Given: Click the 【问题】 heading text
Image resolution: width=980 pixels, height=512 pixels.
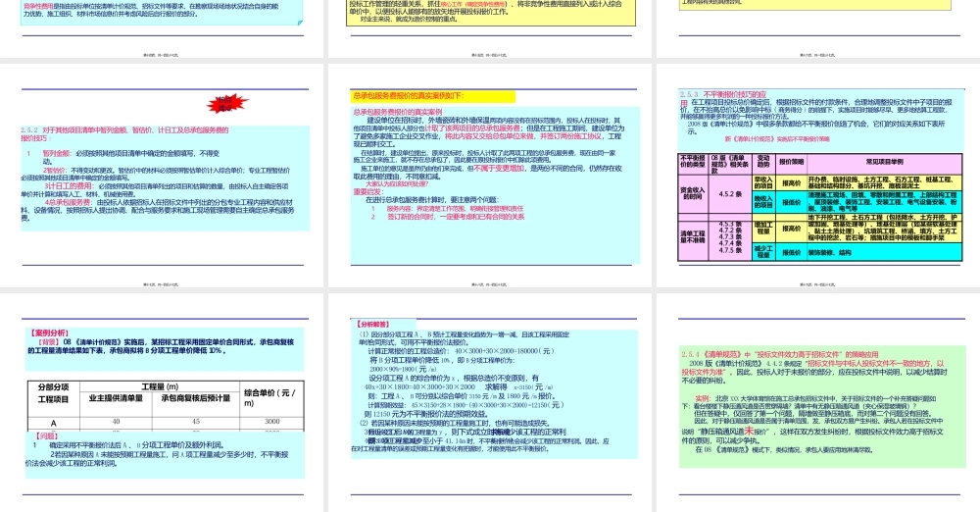Looking at the screenshot, I should [47, 434].
